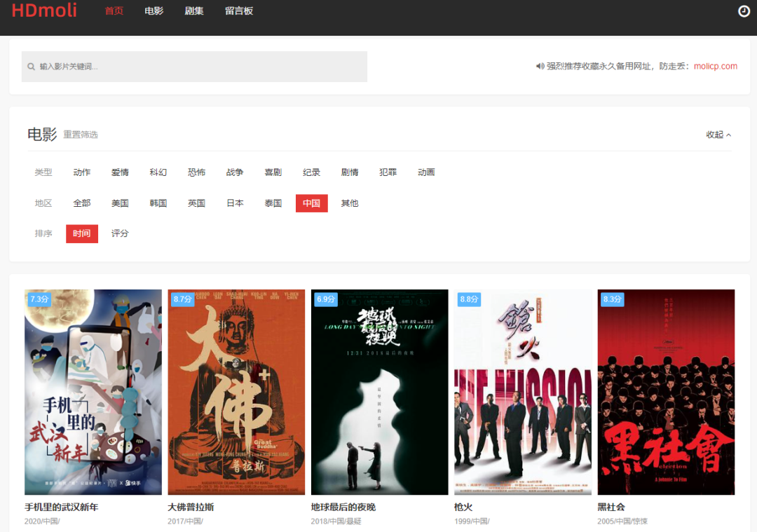Select region 全部
The height and width of the screenshot is (532, 757).
(81, 203)
